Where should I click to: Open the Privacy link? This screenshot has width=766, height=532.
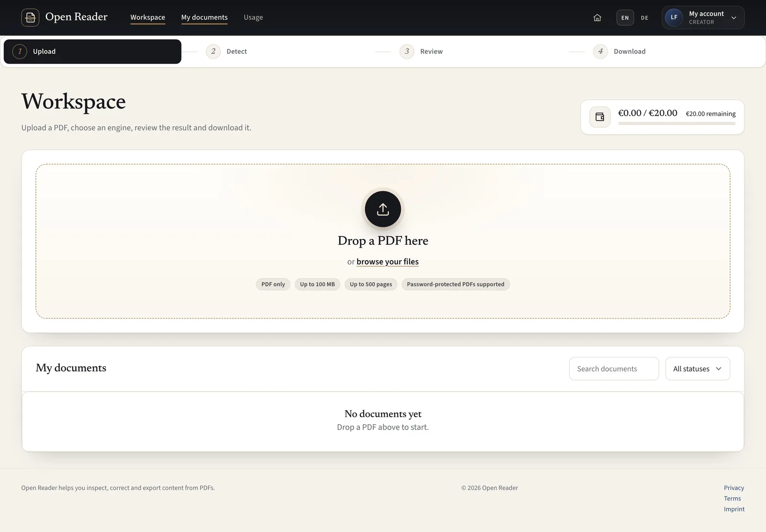click(x=734, y=488)
